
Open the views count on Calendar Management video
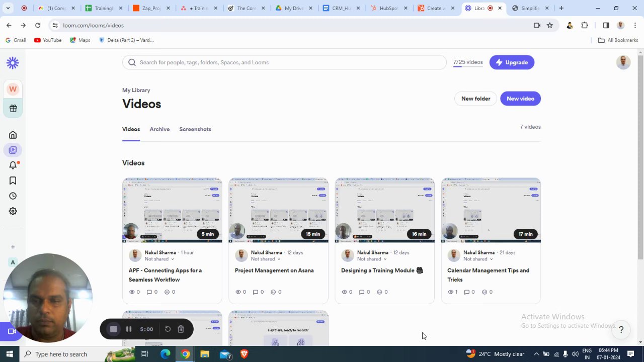pyautogui.click(x=453, y=292)
